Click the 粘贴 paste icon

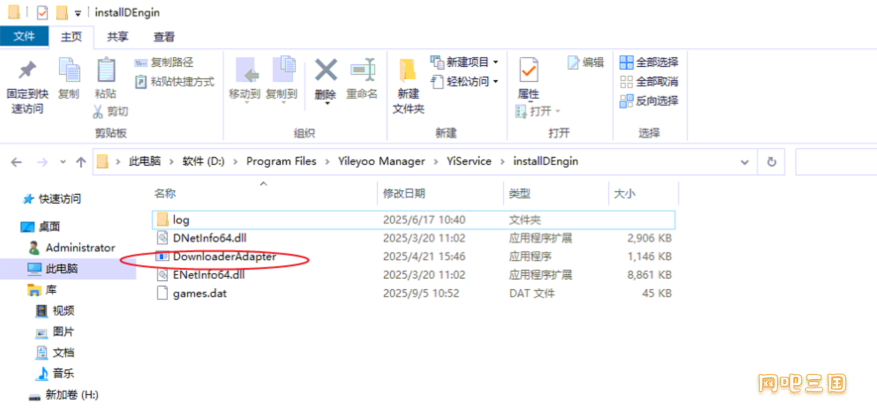click(105, 71)
